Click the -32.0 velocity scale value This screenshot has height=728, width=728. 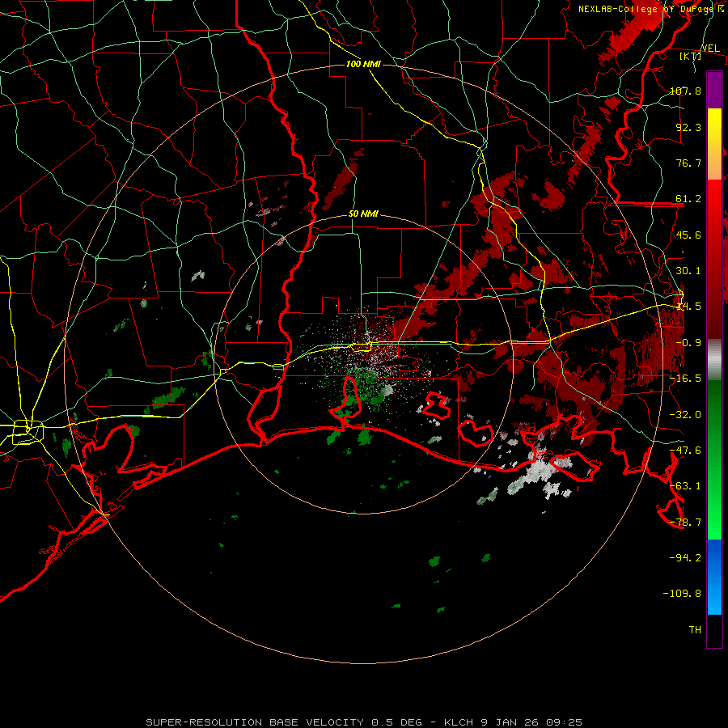(685, 415)
